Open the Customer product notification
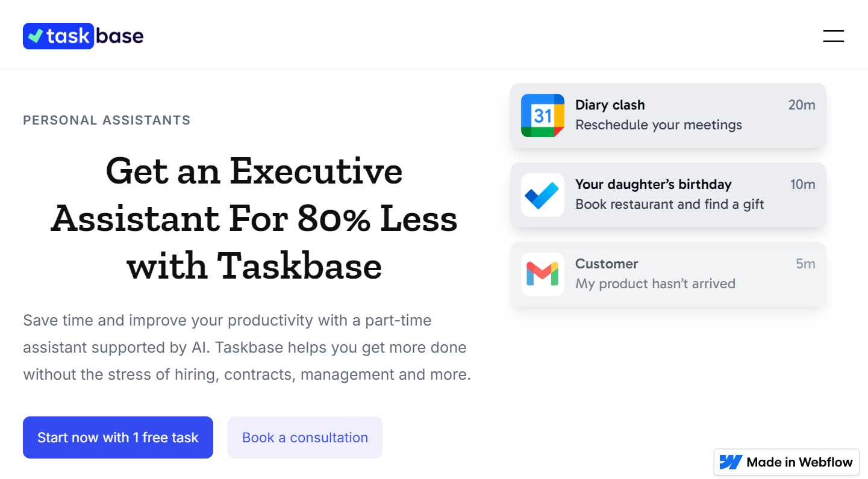This screenshot has height=479, width=868. pyautogui.click(x=667, y=274)
